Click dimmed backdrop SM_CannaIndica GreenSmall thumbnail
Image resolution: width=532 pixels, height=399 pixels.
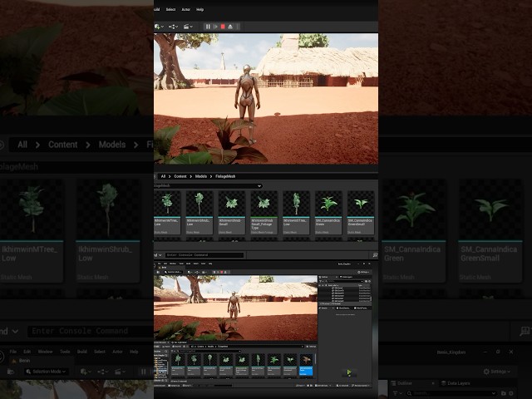click(490, 231)
